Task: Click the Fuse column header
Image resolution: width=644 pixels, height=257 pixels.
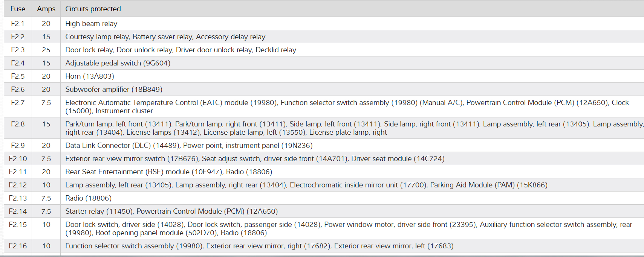Action: (18, 9)
